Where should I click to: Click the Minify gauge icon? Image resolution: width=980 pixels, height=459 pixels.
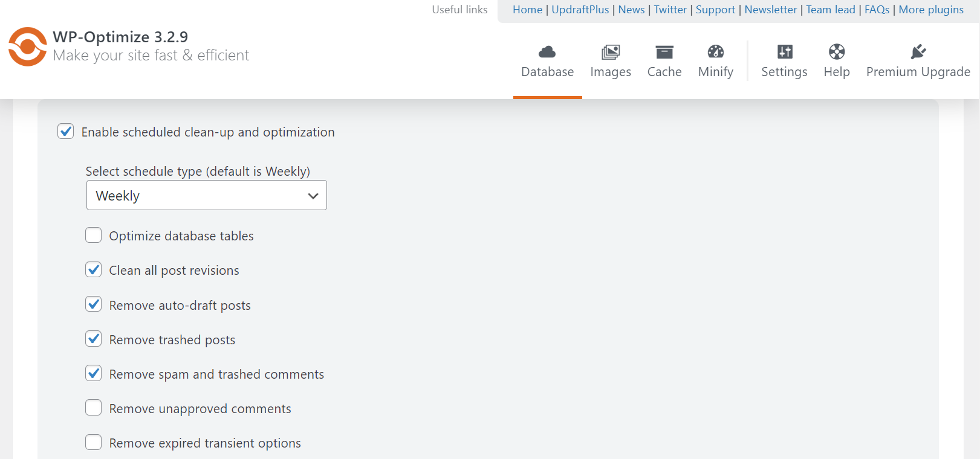coord(716,52)
